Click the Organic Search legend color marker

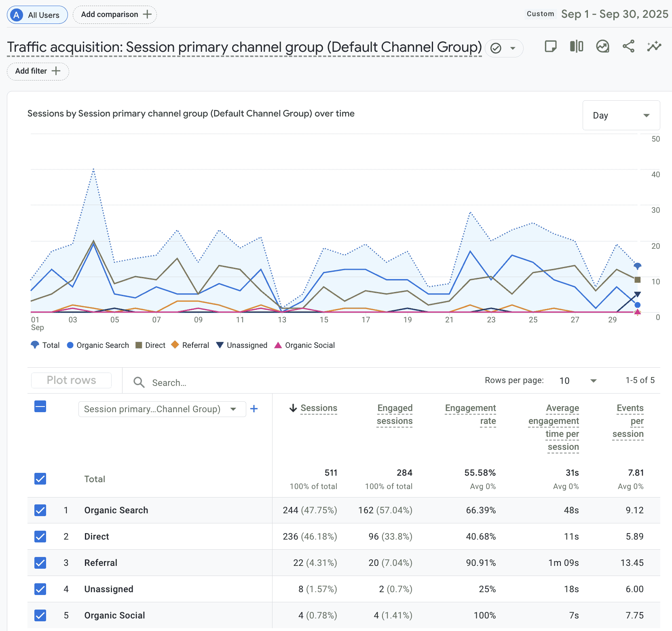pos(70,345)
